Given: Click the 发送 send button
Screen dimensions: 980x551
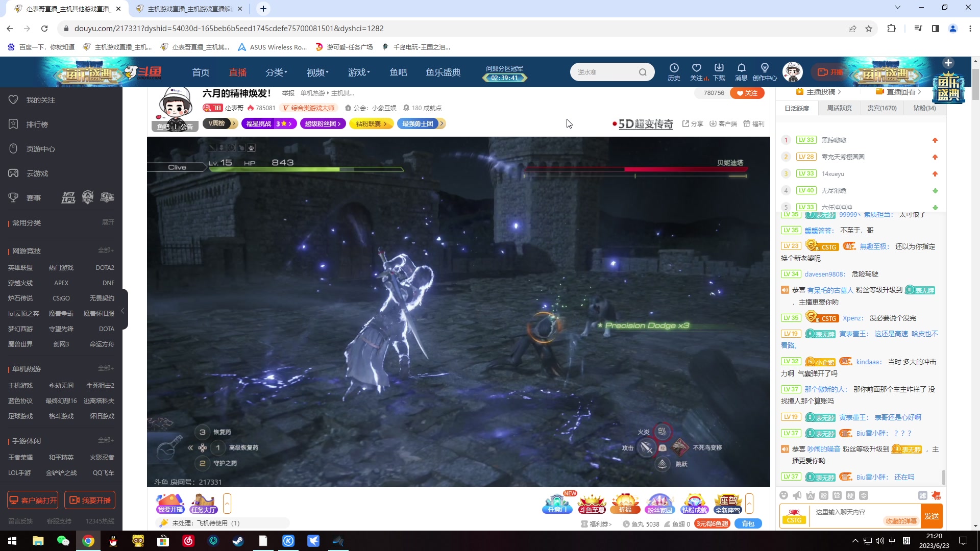Looking at the screenshot, I should coord(932,516).
